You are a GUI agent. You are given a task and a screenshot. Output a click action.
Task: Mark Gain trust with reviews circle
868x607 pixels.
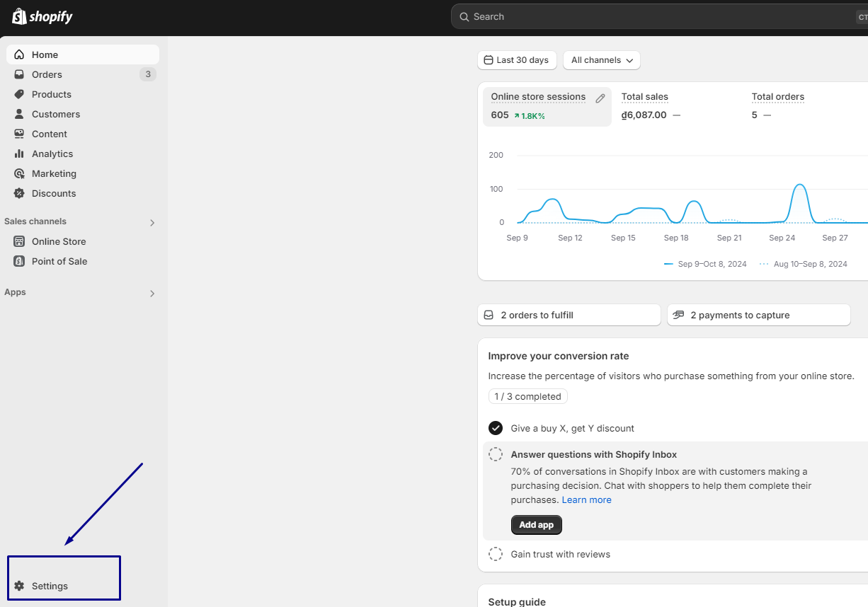(x=496, y=554)
